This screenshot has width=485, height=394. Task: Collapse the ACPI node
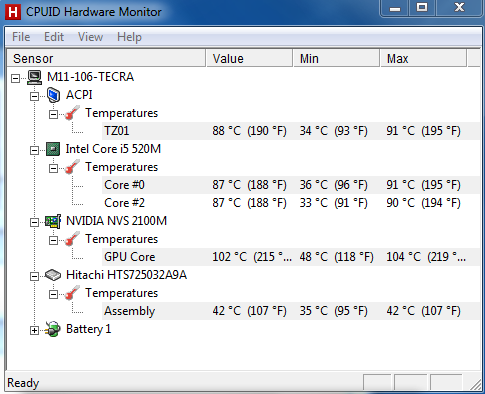click(34, 96)
